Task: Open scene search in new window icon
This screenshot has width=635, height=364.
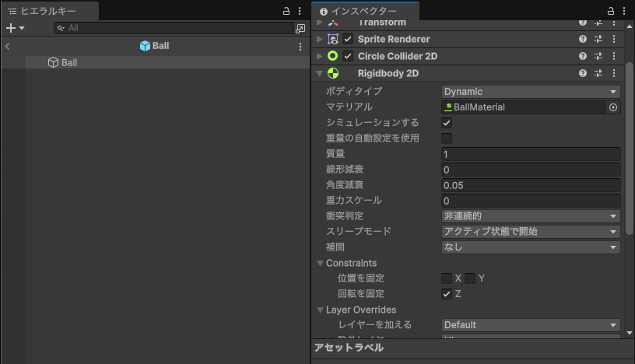Action: (x=300, y=28)
